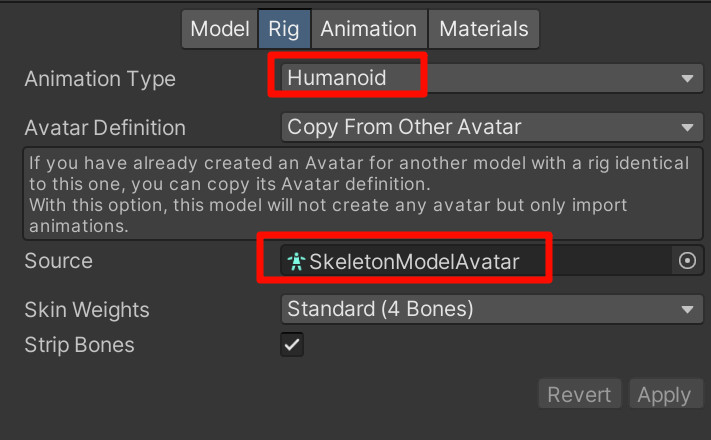The width and height of the screenshot is (711, 440).
Task: Click the Animation Type dropdown arrow
Action: tap(687, 78)
